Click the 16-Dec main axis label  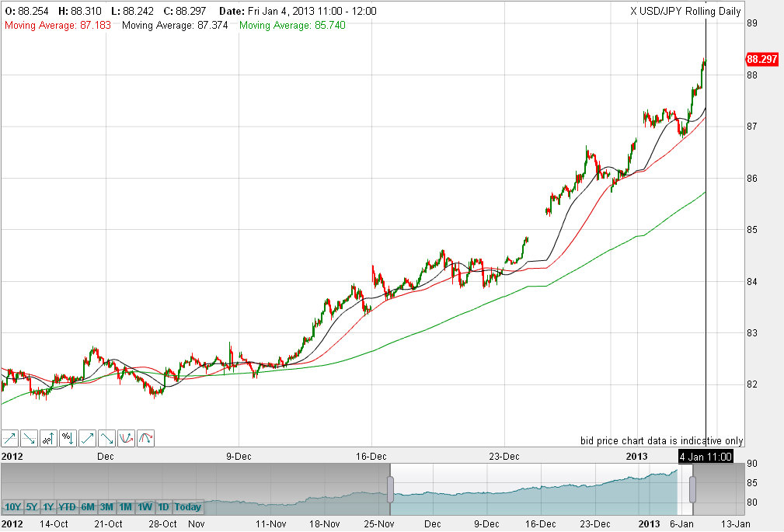point(371,457)
